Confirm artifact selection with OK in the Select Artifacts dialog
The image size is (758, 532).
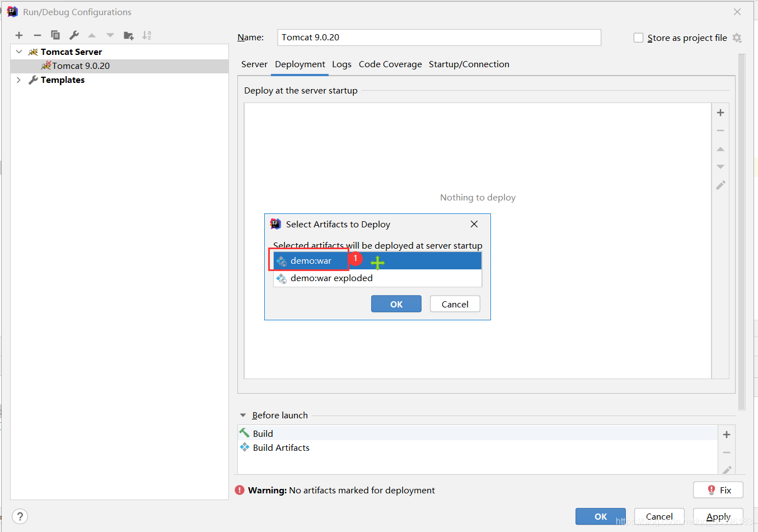tap(396, 304)
